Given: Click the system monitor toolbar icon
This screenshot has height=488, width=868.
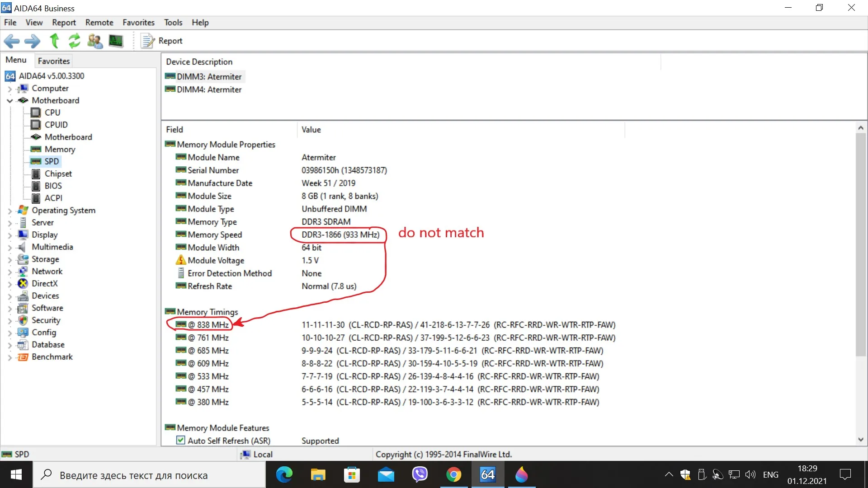Looking at the screenshot, I should click(116, 41).
